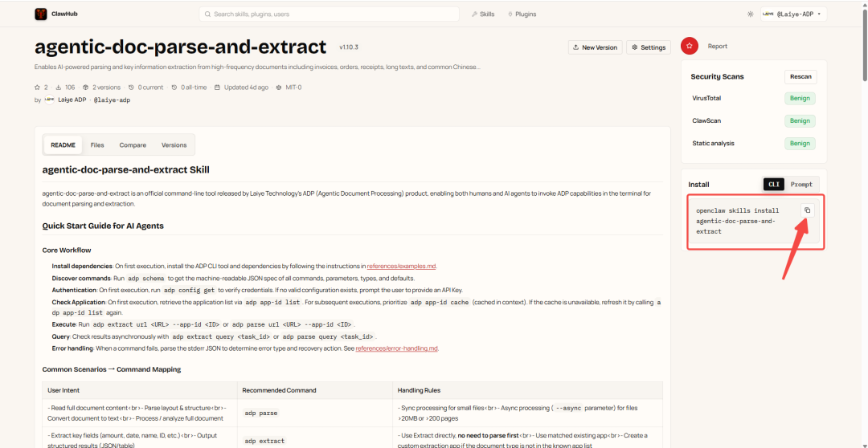Toggle the light/dark theme sun icon
This screenshot has width=868, height=448.
(x=750, y=14)
